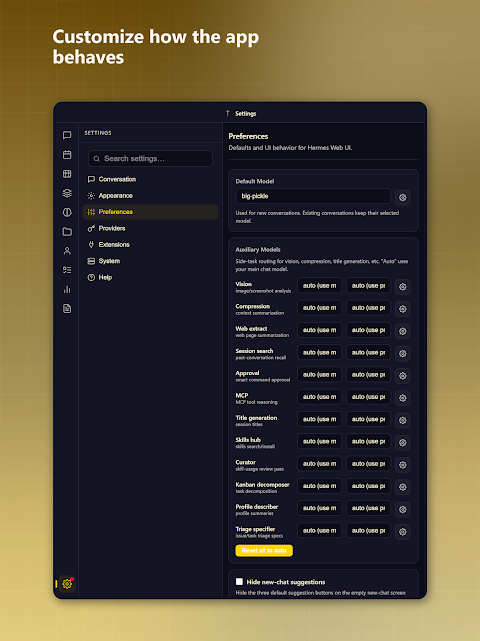Go to Extensions settings section
This screenshot has height=641, width=480.
[150, 244]
